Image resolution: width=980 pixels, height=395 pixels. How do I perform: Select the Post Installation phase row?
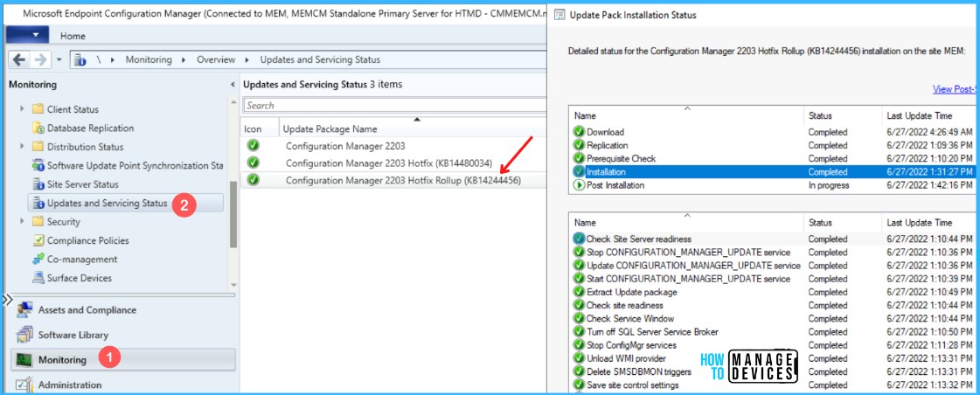pos(774,185)
